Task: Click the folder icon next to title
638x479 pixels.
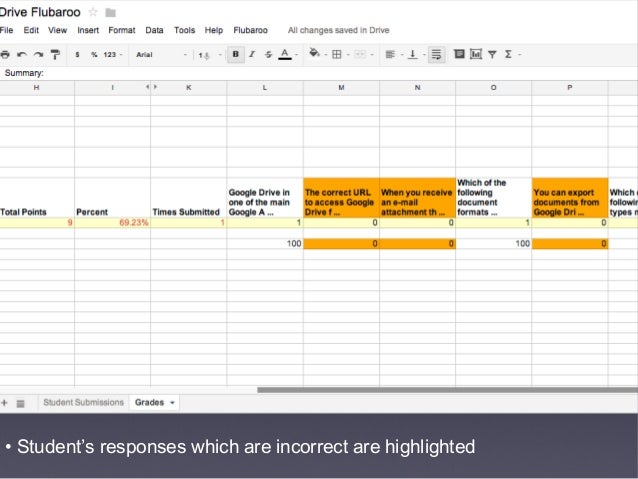Action: point(111,13)
